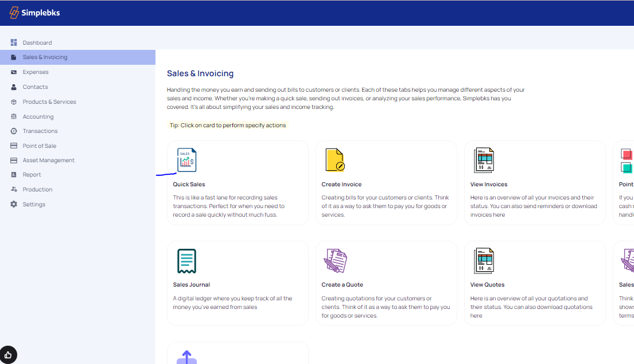Go to Contacts in the sidebar
This screenshot has width=634, height=364.
[x=35, y=87]
